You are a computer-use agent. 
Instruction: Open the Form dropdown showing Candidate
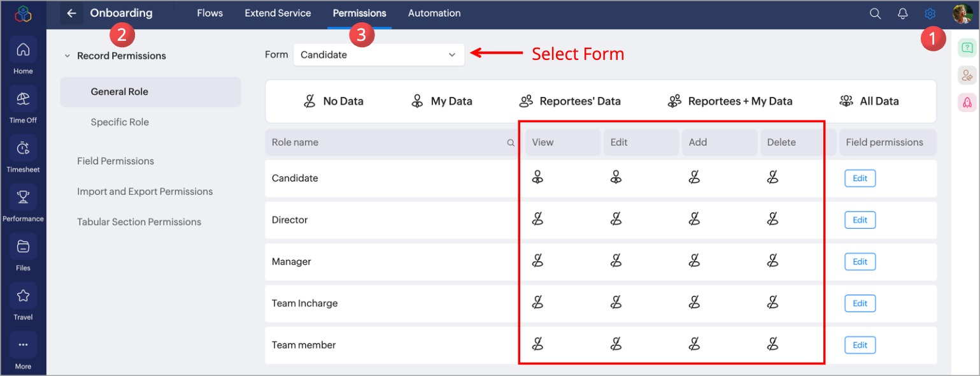click(x=378, y=55)
